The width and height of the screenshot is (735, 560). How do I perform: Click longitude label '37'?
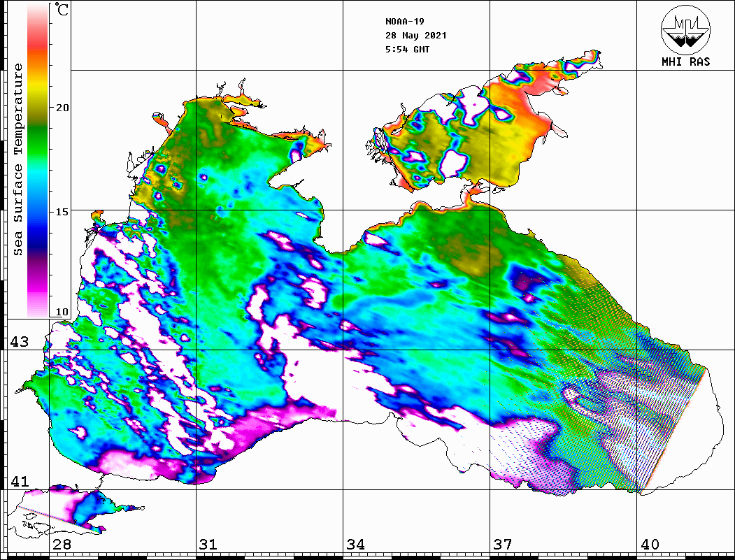(503, 544)
